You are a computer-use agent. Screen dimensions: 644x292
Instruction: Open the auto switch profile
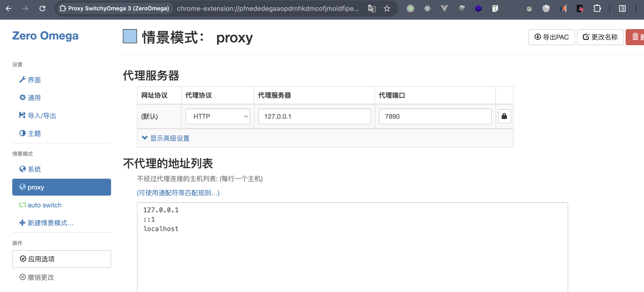pyautogui.click(x=40, y=205)
